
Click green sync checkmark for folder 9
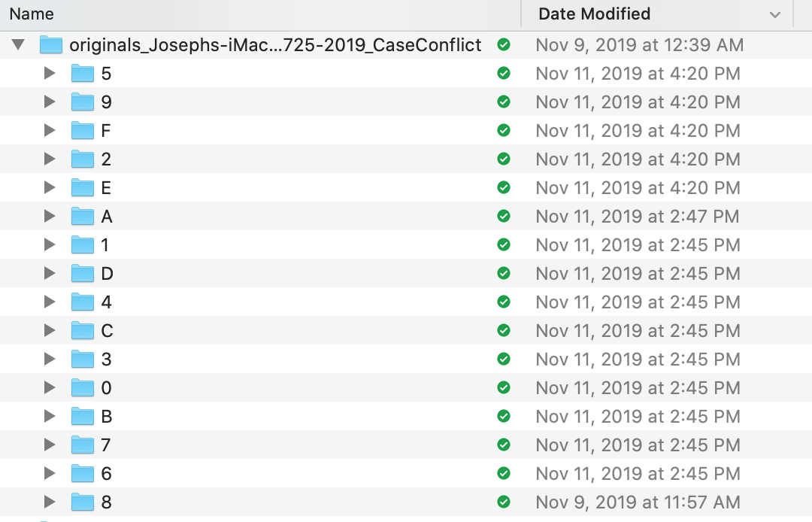pyautogui.click(x=504, y=102)
